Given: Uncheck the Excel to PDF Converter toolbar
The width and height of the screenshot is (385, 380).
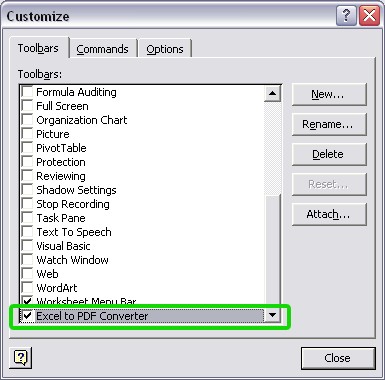Looking at the screenshot, I should pyautogui.click(x=27, y=315).
